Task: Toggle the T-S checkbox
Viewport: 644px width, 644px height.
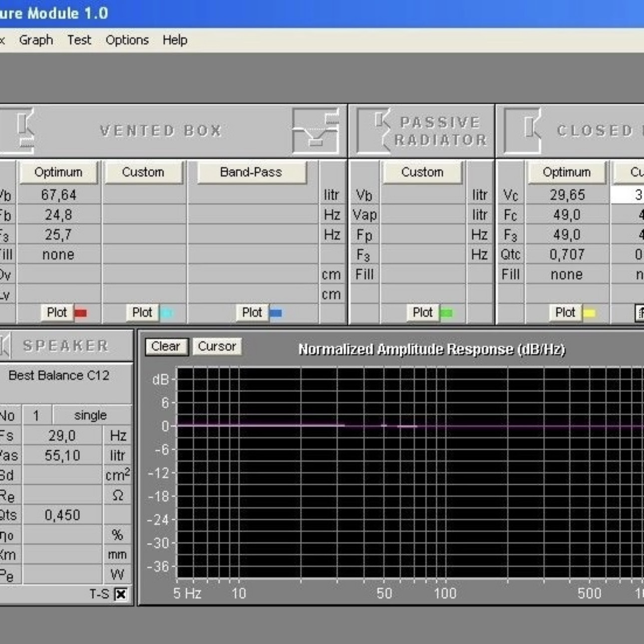Action: click(121, 594)
